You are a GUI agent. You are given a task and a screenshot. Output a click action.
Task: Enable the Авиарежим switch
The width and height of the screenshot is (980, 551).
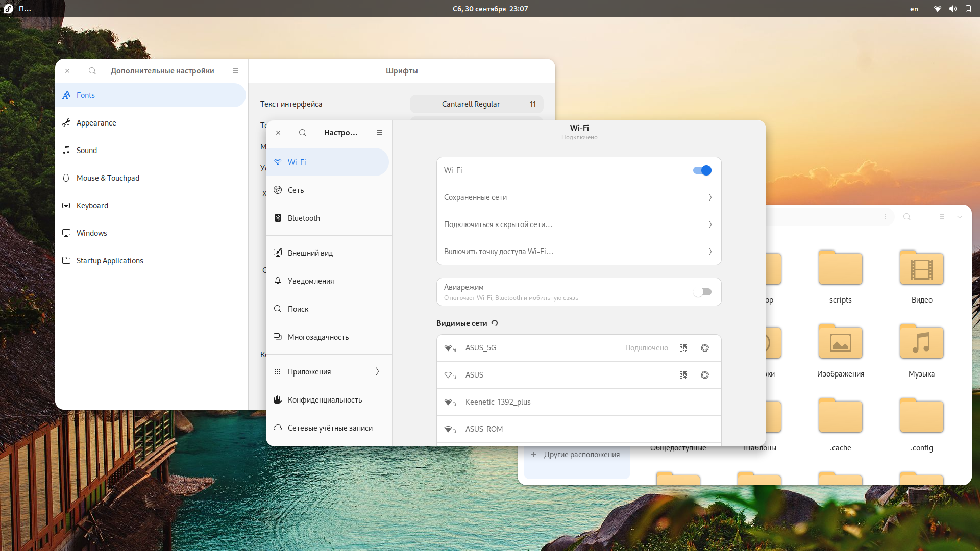(702, 292)
